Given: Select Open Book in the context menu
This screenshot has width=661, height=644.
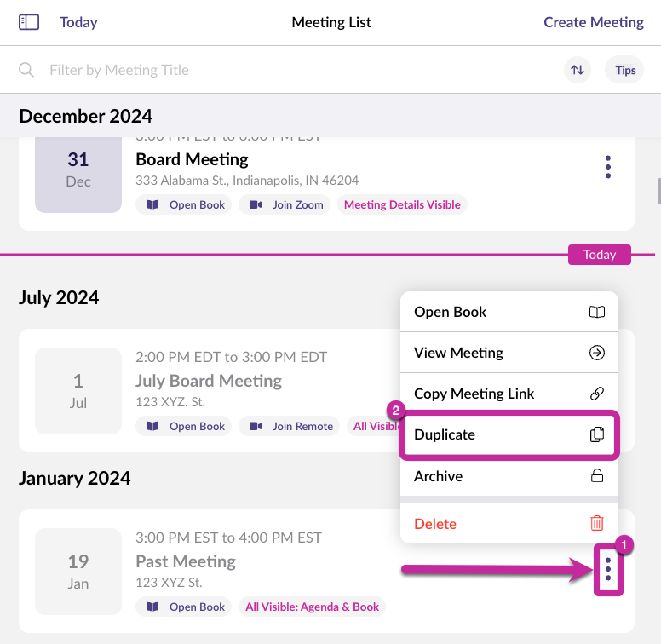Looking at the screenshot, I should pyautogui.click(x=509, y=312).
